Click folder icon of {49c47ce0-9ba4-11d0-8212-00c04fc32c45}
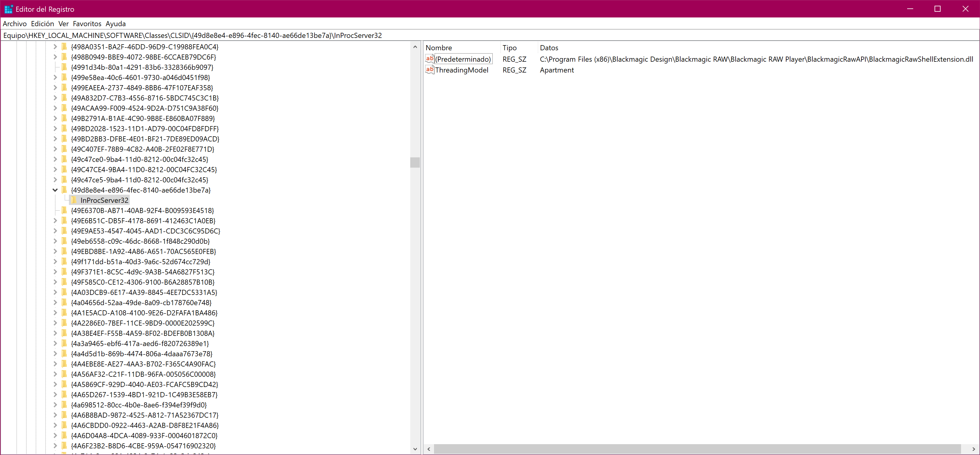980x455 pixels. [64, 159]
